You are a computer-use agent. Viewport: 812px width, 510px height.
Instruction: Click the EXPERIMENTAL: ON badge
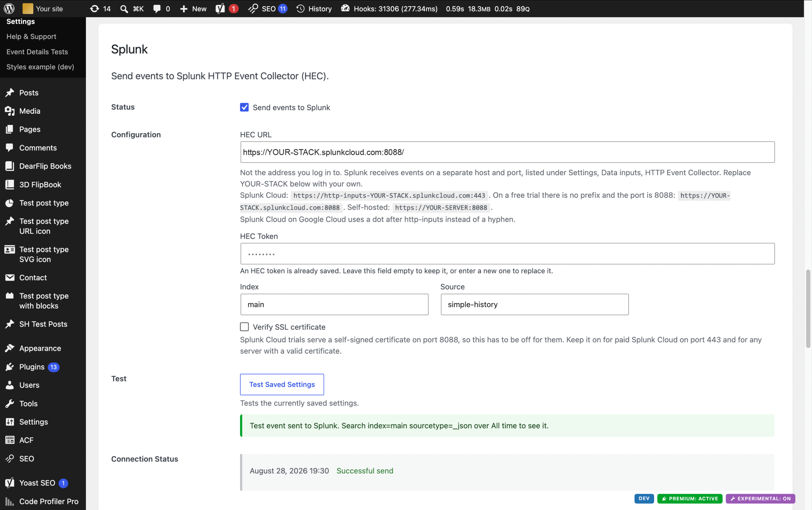(760, 499)
